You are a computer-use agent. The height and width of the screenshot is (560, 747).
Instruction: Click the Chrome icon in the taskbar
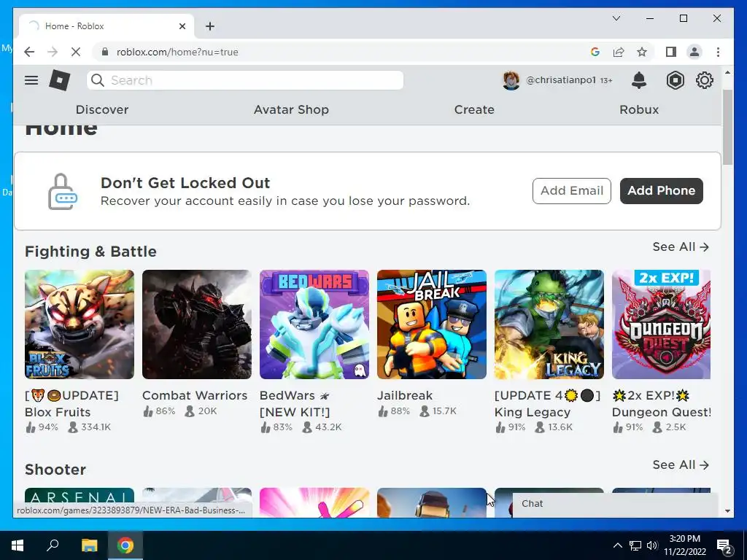[x=125, y=545]
